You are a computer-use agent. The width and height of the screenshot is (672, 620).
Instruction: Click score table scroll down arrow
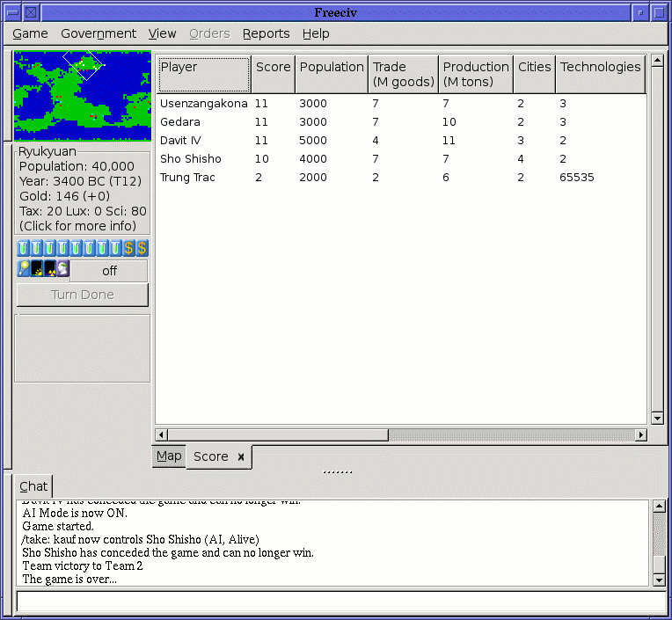pyautogui.click(x=657, y=418)
